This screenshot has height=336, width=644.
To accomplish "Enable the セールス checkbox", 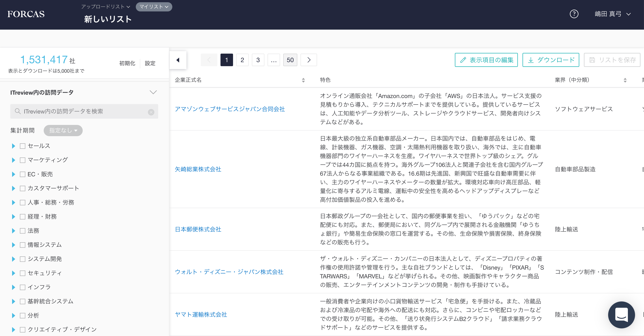I will 23,146.
